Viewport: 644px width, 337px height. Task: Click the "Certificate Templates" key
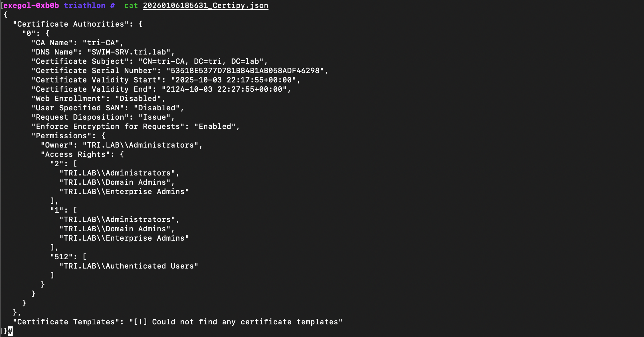(66, 322)
